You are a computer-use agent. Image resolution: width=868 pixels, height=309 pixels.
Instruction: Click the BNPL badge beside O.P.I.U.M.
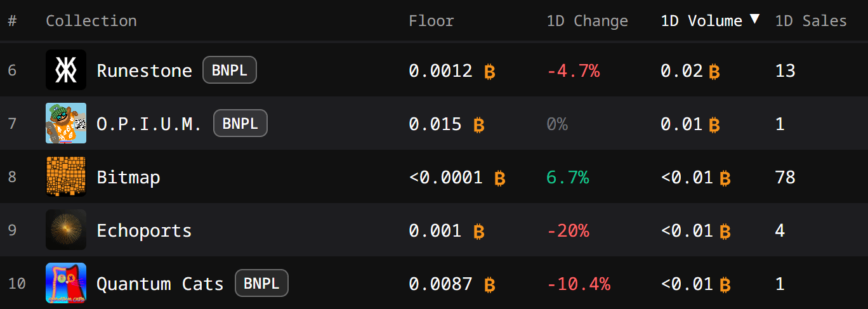240,123
